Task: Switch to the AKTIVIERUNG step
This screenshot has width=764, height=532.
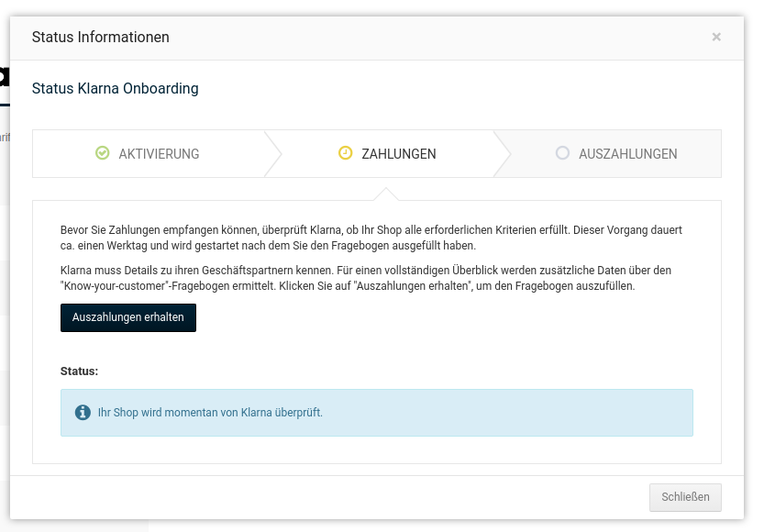Action: (x=159, y=154)
